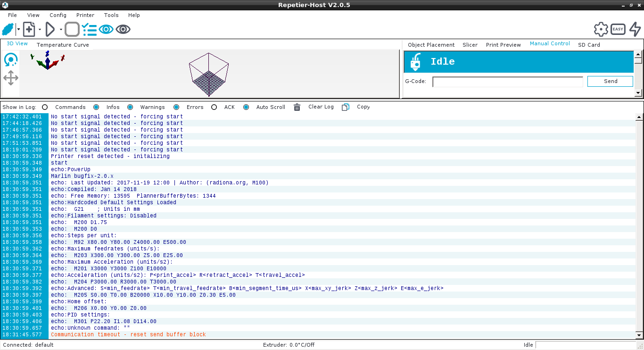Click the Load file document icon

coord(29,29)
